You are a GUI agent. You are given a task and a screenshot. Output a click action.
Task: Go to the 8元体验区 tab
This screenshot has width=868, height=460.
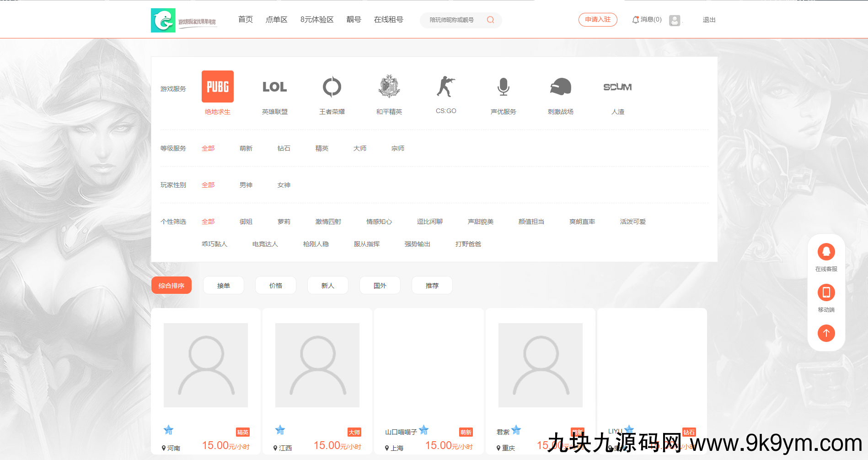click(317, 19)
